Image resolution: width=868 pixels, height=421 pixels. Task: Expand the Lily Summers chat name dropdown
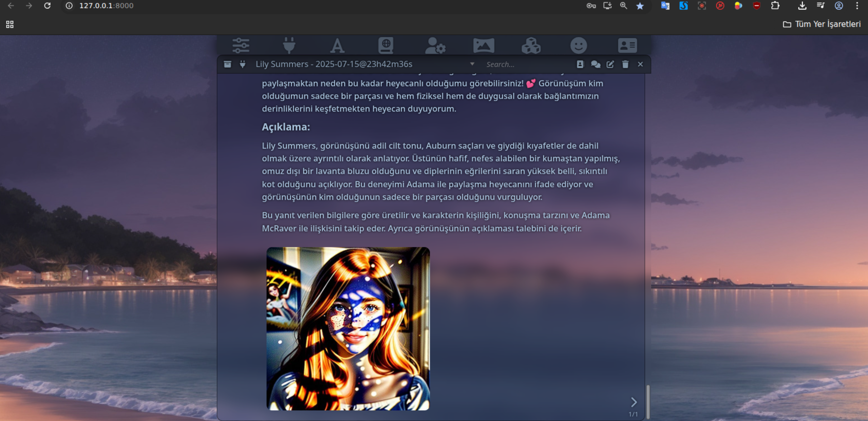472,64
